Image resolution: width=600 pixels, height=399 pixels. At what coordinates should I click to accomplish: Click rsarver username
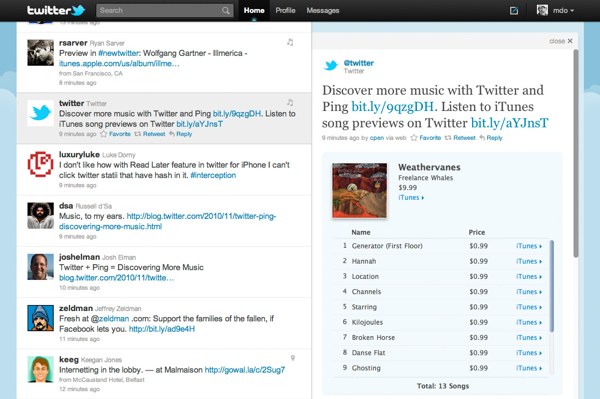pyautogui.click(x=73, y=43)
